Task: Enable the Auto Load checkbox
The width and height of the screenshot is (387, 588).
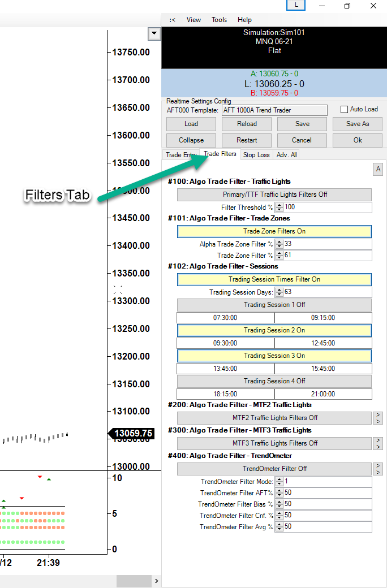Action: (344, 110)
